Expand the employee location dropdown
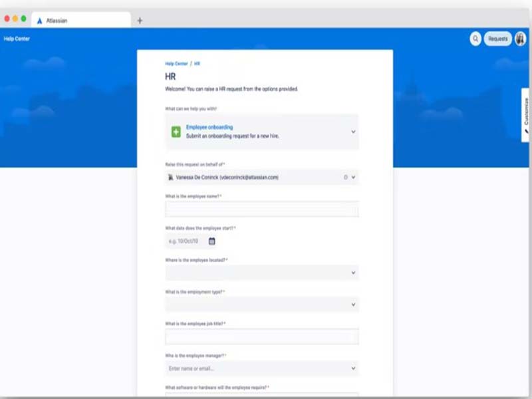532x399 pixels. point(353,273)
